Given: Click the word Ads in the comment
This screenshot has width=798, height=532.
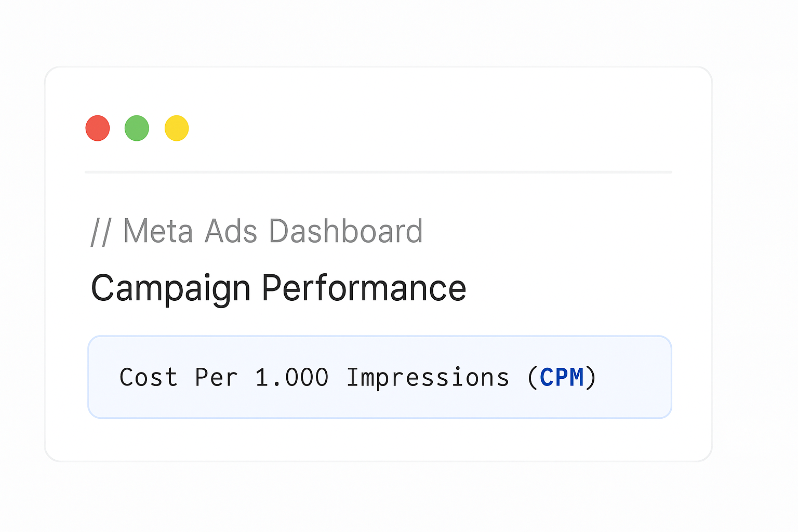Looking at the screenshot, I should [x=231, y=231].
